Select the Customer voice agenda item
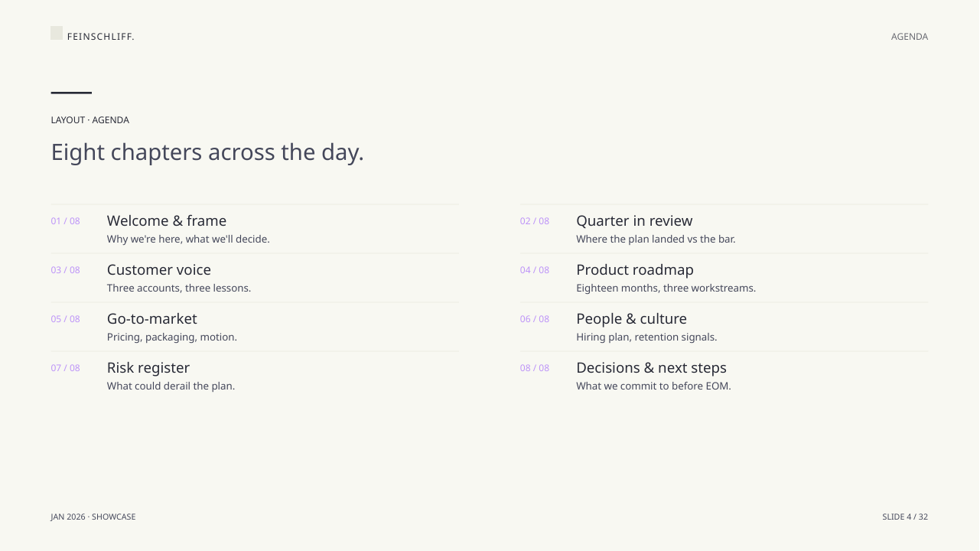Screen dimensions: 980x551 (x=255, y=278)
